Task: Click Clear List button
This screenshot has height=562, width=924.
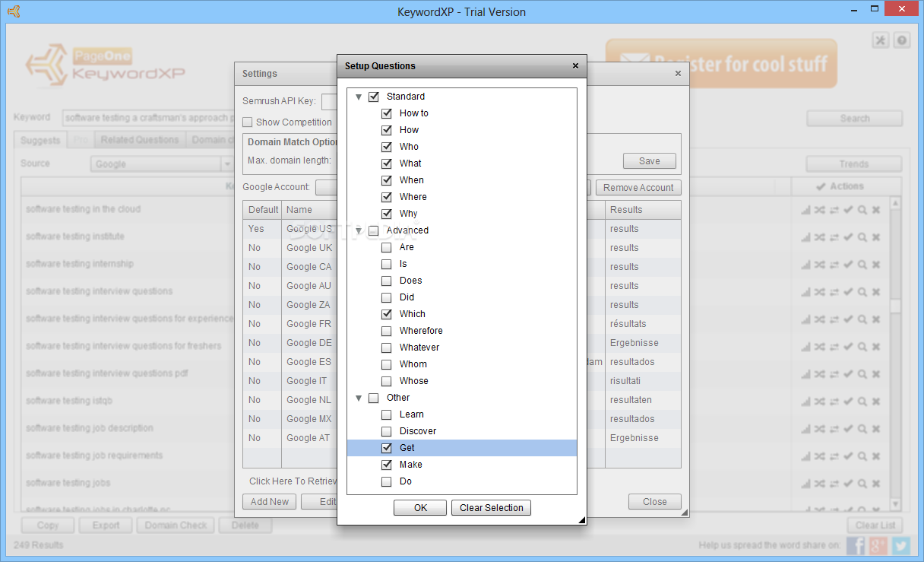Action: [x=875, y=525]
